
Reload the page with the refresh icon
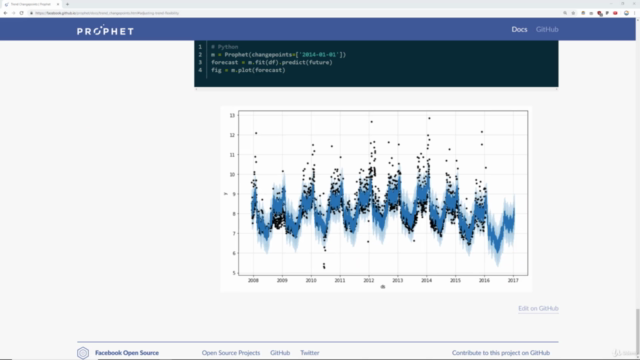click(22, 13)
